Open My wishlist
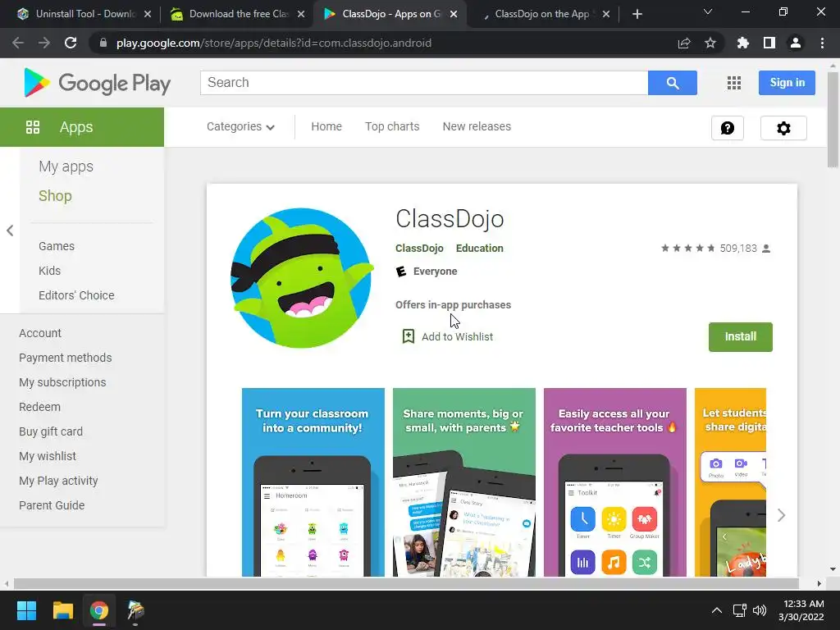 (x=48, y=456)
